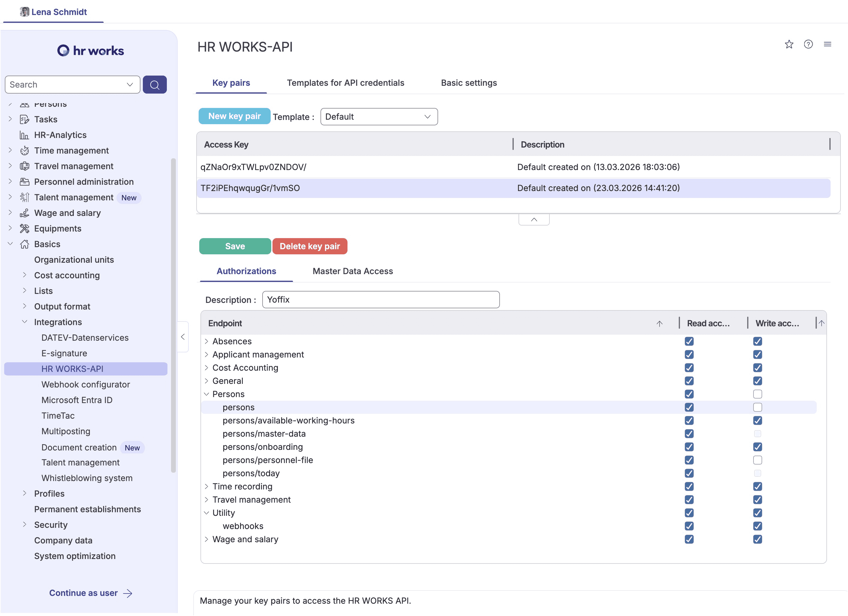Open the Master Data Access tab

pyautogui.click(x=352, y=271)
